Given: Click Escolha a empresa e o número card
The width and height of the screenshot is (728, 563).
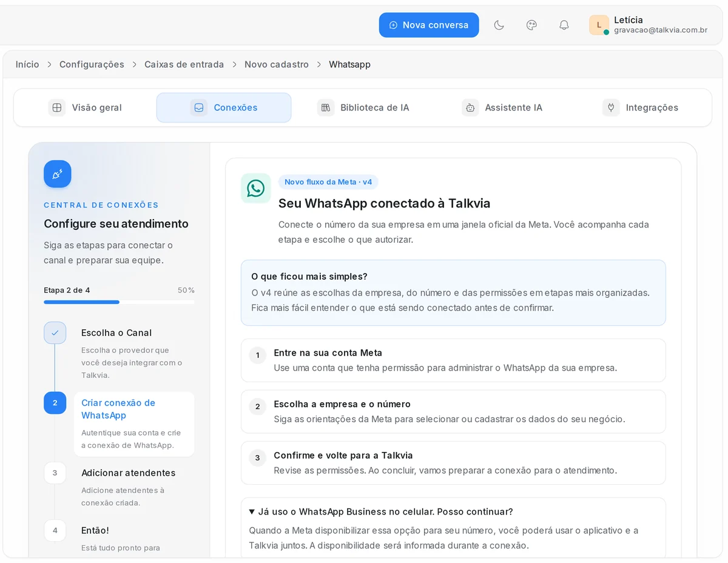Looking at the screenshot, I should tap(453, 411).
